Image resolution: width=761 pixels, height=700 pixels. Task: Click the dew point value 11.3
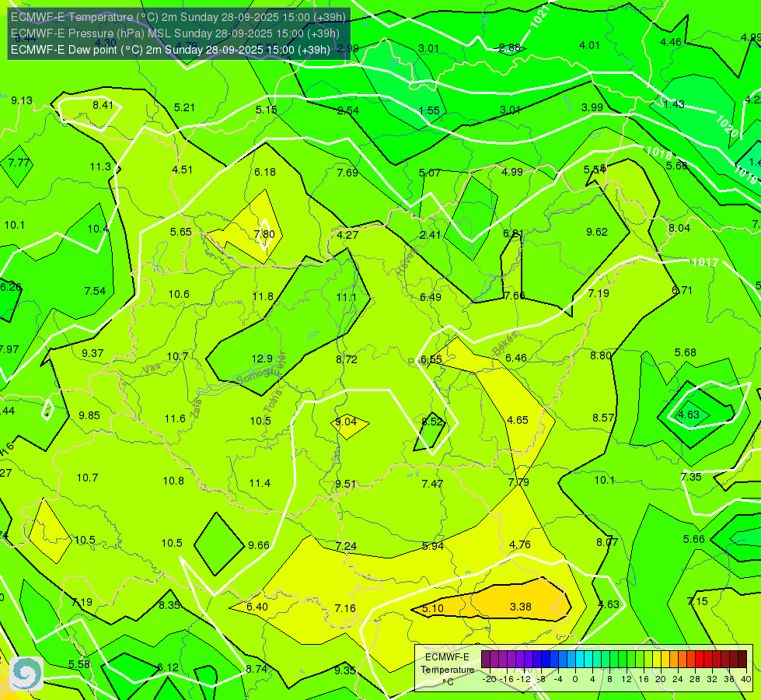tap(100, 166)
